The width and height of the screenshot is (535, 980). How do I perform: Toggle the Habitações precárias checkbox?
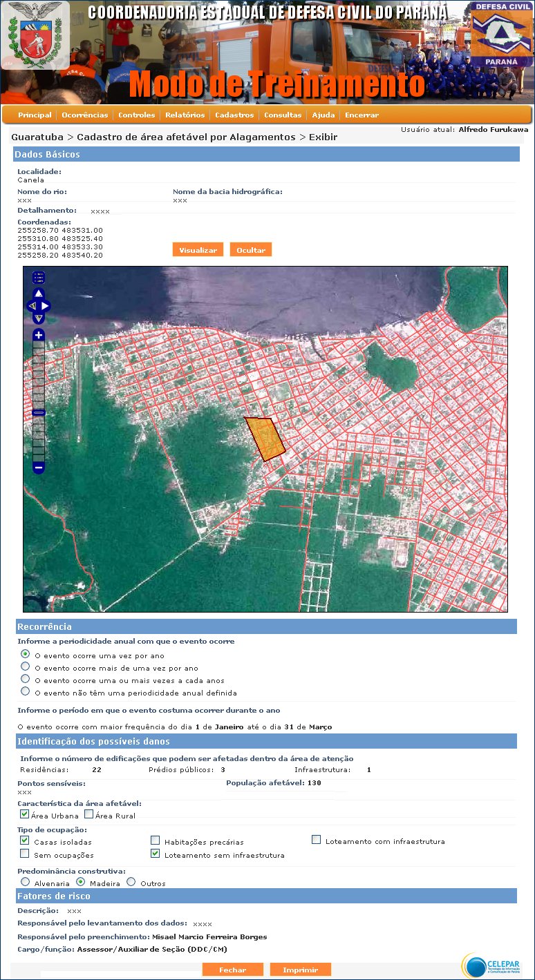(156, 840)
